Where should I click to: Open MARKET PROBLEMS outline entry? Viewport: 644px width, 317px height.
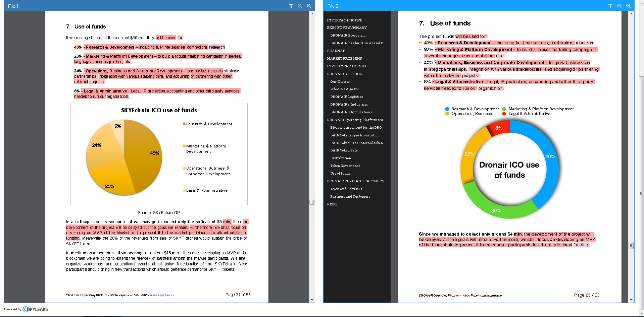coord(344,59)
